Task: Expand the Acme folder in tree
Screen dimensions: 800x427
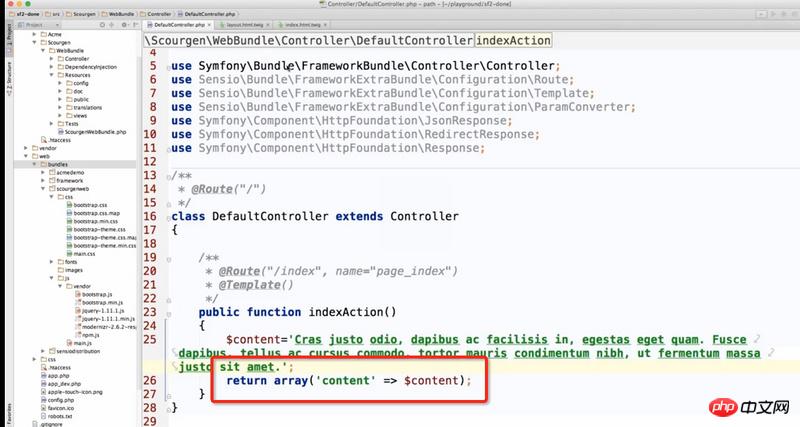Action: [x=35, y=34]
